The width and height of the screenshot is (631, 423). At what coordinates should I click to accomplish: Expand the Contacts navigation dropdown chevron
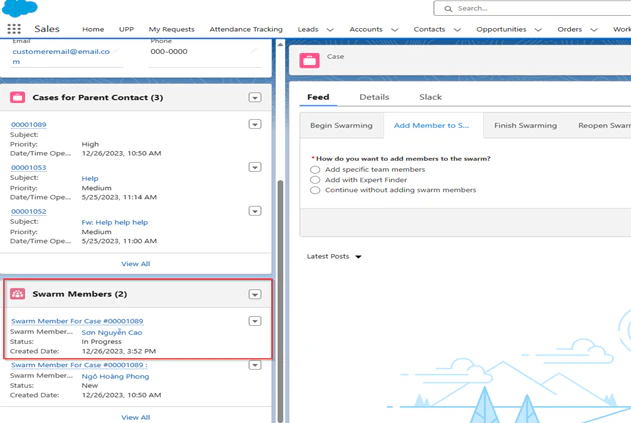[457, 29]
